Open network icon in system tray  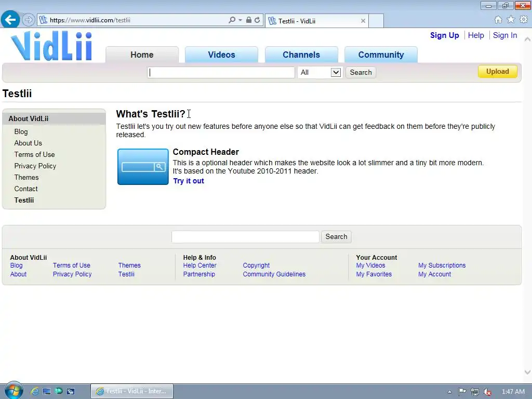475,392
